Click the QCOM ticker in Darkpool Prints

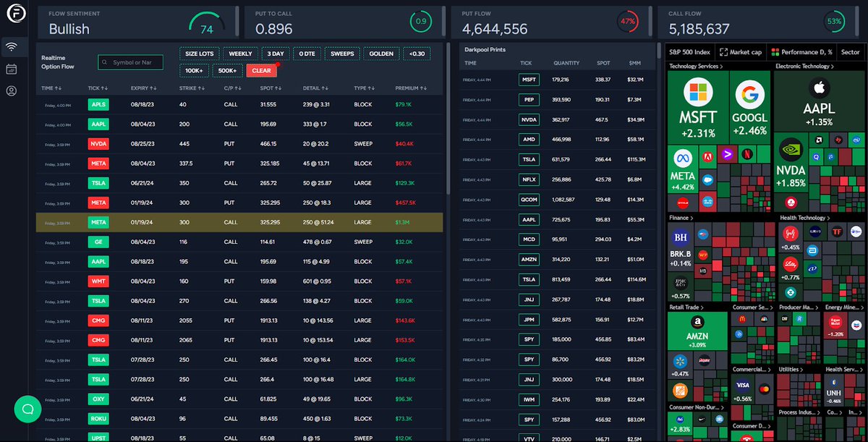529,199
